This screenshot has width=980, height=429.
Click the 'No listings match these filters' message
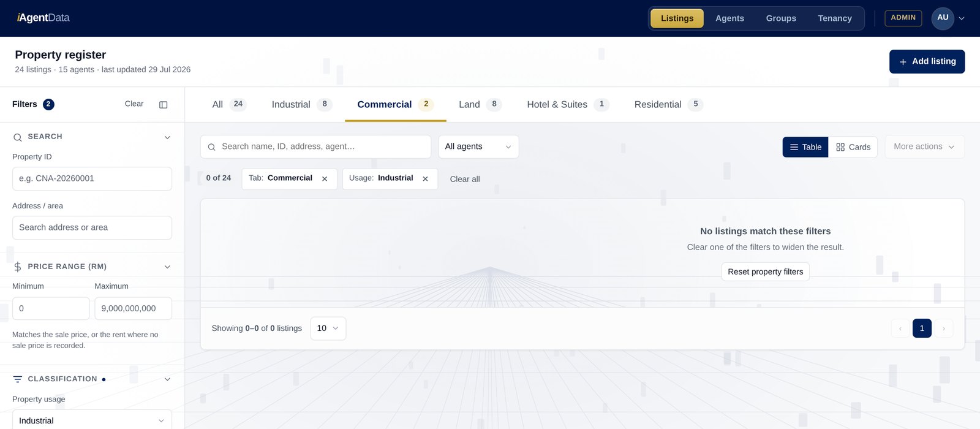[766, 231]
